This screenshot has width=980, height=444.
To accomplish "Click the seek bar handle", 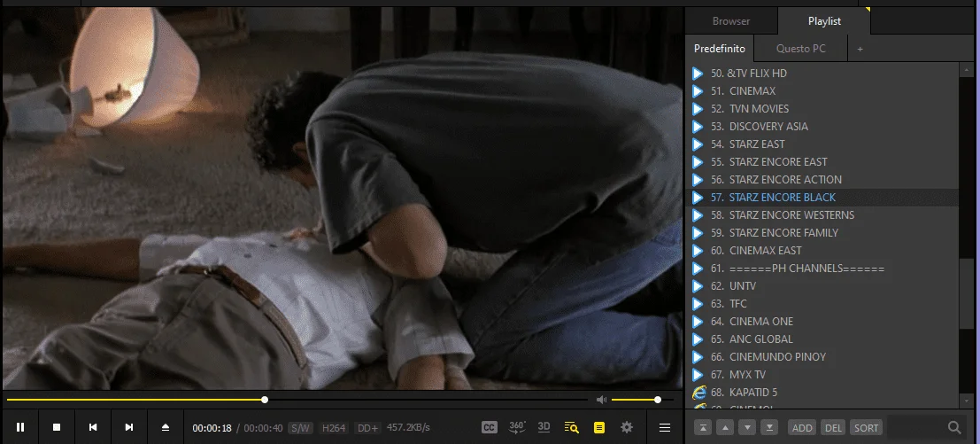I will (x=265, y=400).
